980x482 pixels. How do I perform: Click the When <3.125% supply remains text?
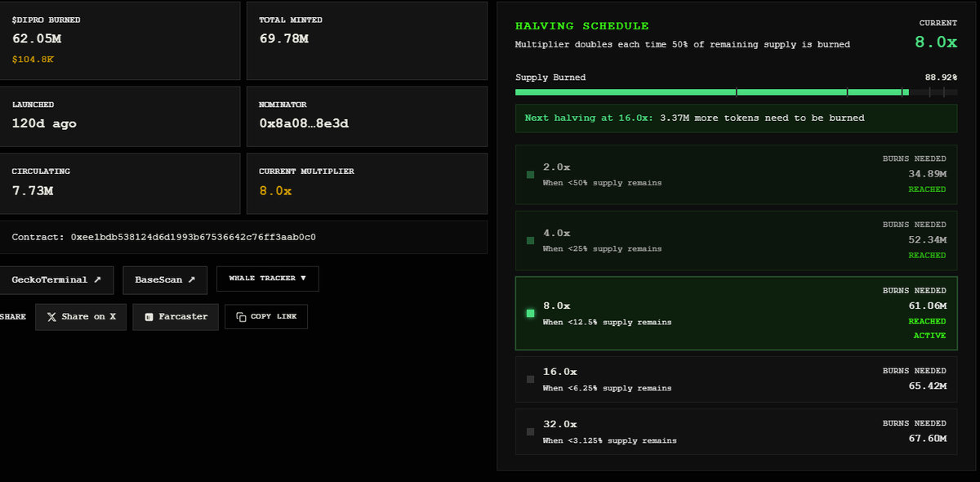click(x=609, y=440)
